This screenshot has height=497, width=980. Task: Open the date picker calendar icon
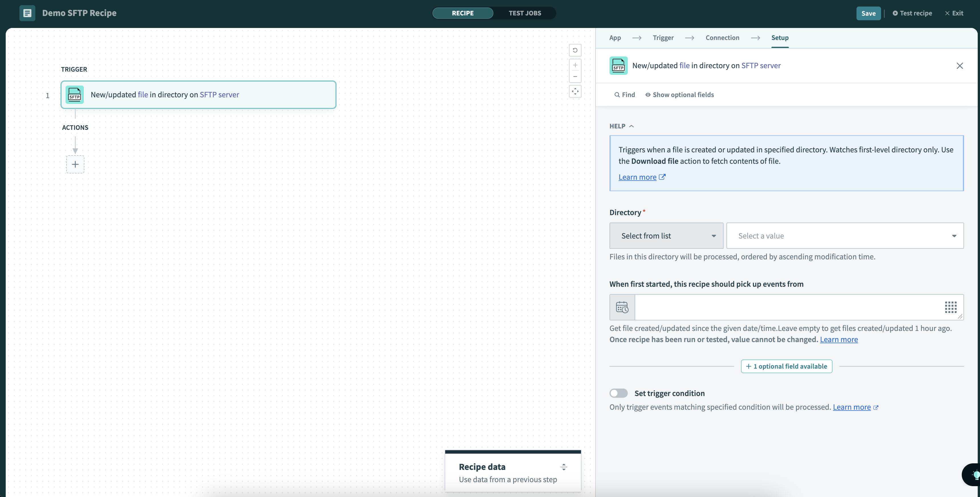pos(622,307)
